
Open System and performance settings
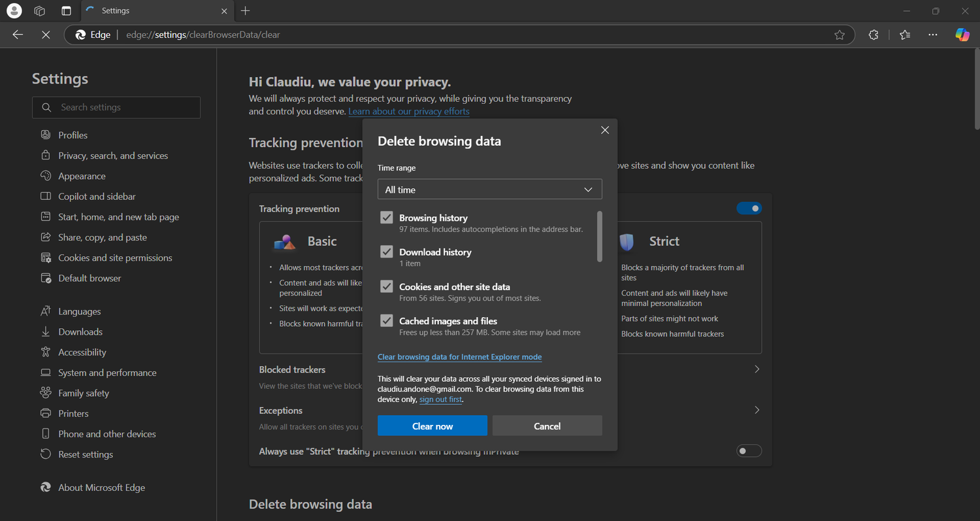107,373
